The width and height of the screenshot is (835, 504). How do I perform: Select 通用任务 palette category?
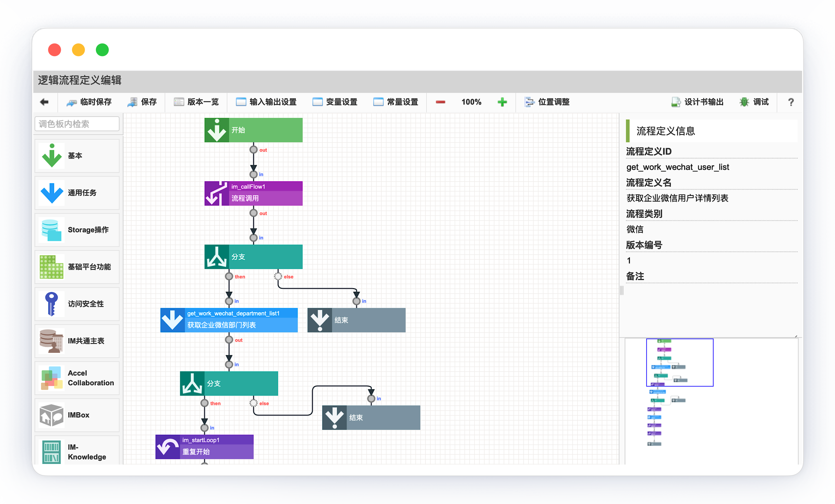coord(77,193)
